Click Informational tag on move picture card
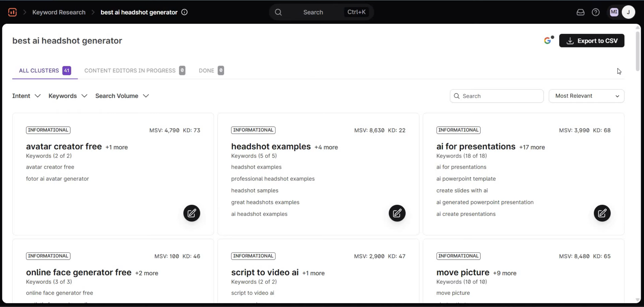The image size is (644, 307). click(458, 256)
